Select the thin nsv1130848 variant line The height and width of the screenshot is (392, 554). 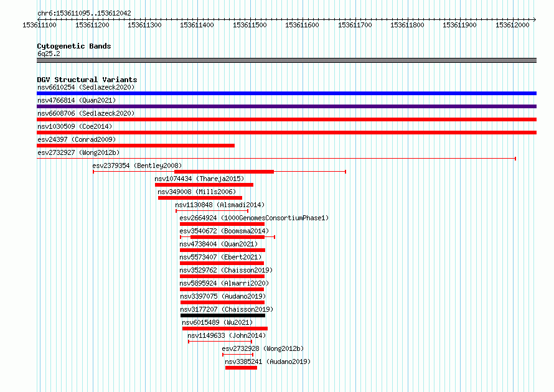[x=212, y=211]
